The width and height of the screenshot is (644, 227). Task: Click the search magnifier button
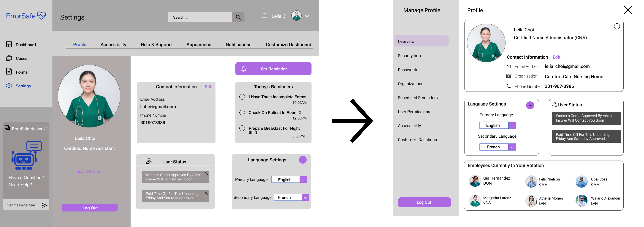click(x=238, y=17)
